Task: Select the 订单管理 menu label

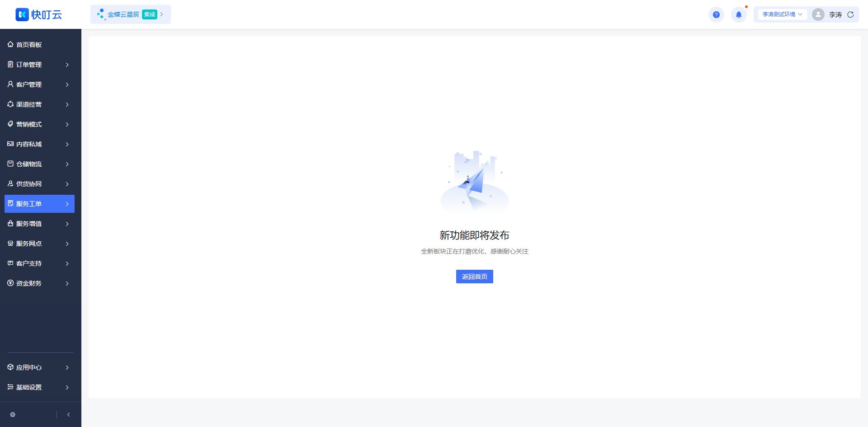Action: coord(29,65)
